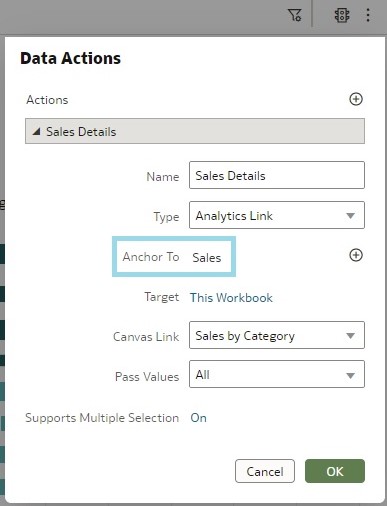Screen dimensions: 387x506
Task: Click the filter icon in the top toolbar
Action: point(295,15)
